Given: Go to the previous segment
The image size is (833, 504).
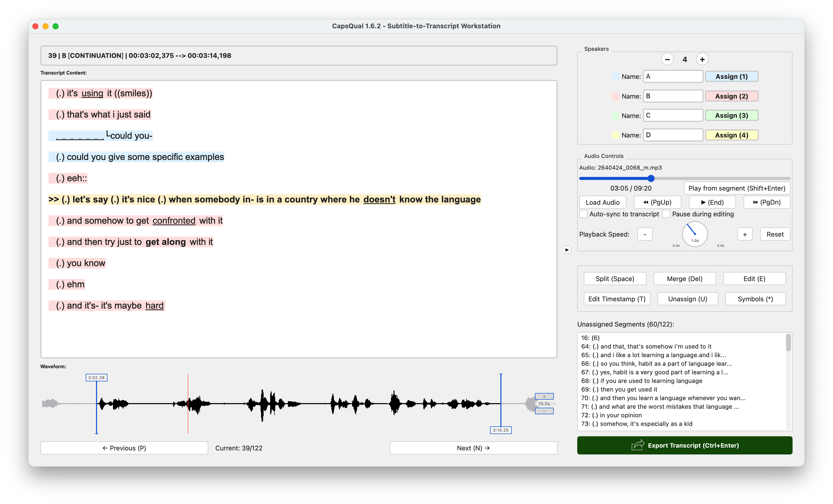Looking at the screenshot, I should [124, 448].
